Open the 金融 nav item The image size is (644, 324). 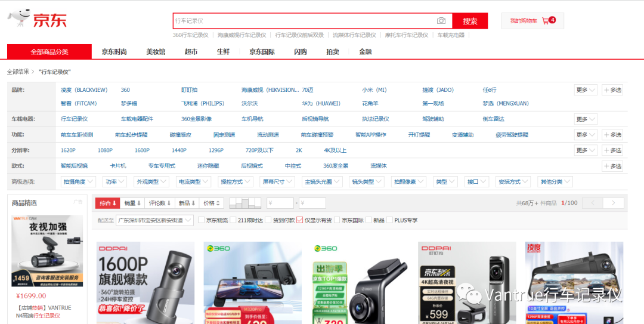(365, 52)
